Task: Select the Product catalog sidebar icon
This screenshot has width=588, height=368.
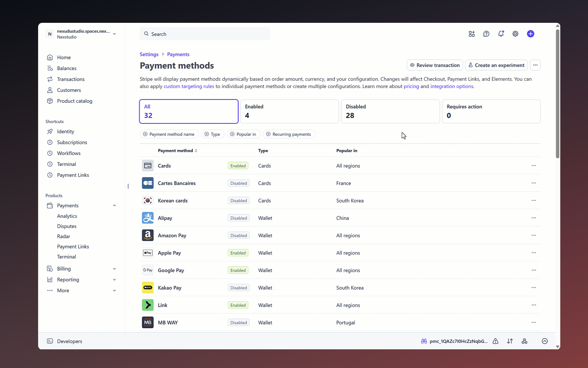Action: coord(50,101)
